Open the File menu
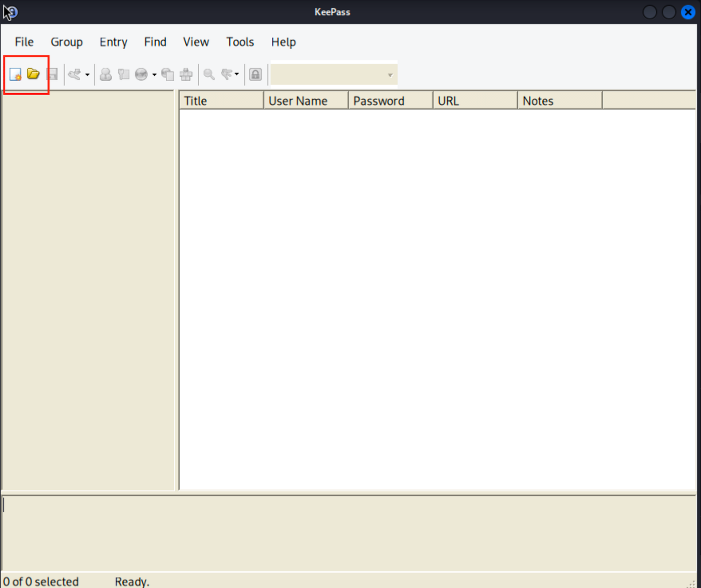Viewport: 701px width, 588px height. [x=24, y=42]
